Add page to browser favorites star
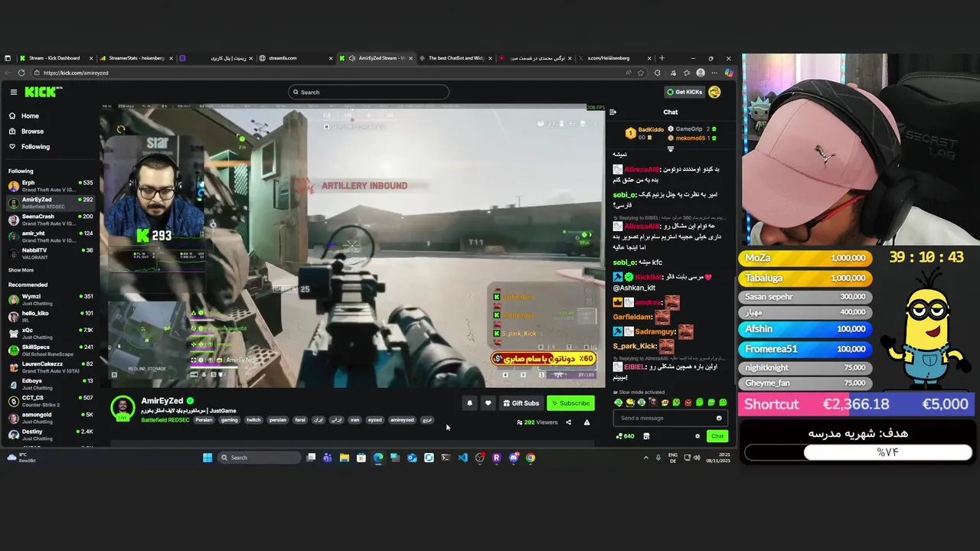Screen dimensions: 980x551 pyautogui.click(x=641, y=73)
